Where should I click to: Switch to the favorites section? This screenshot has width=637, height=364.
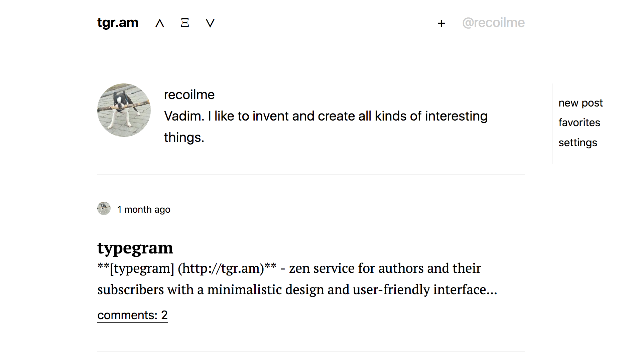pyautogui.click(x=579, y=122)
